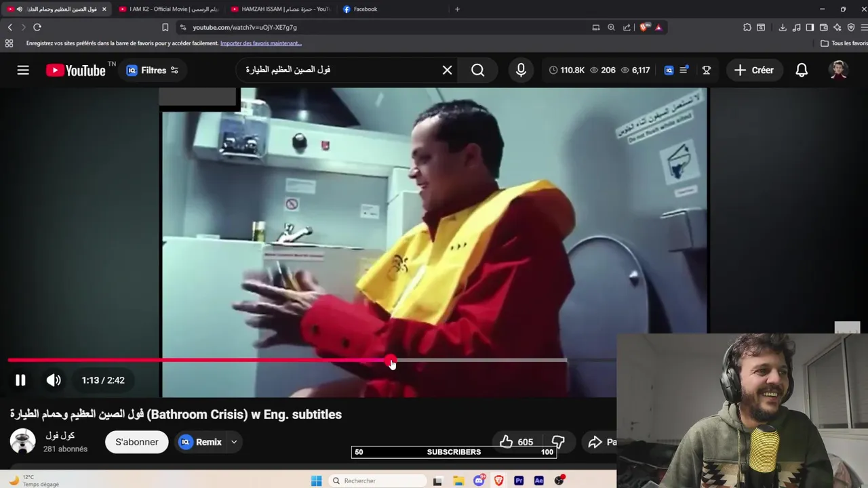Open the Brave VPN shield icon
The image size is (868, 488).
click(x=851, y=27)
